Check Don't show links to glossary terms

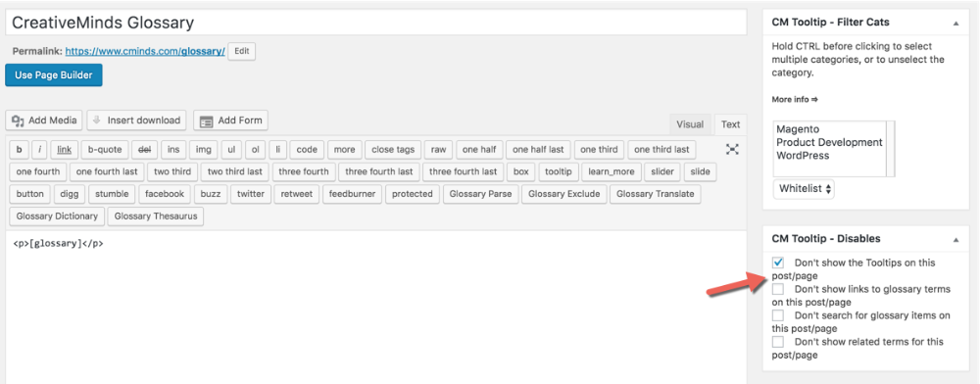[778, 289]
